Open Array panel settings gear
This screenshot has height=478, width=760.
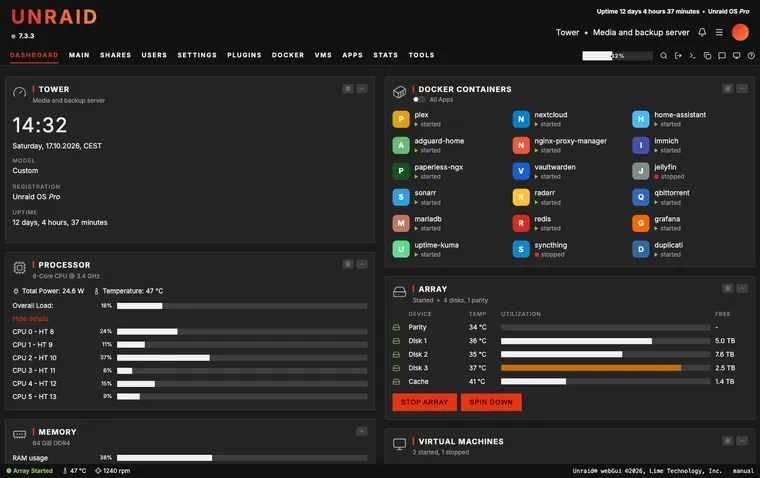[x=728, y=288]
